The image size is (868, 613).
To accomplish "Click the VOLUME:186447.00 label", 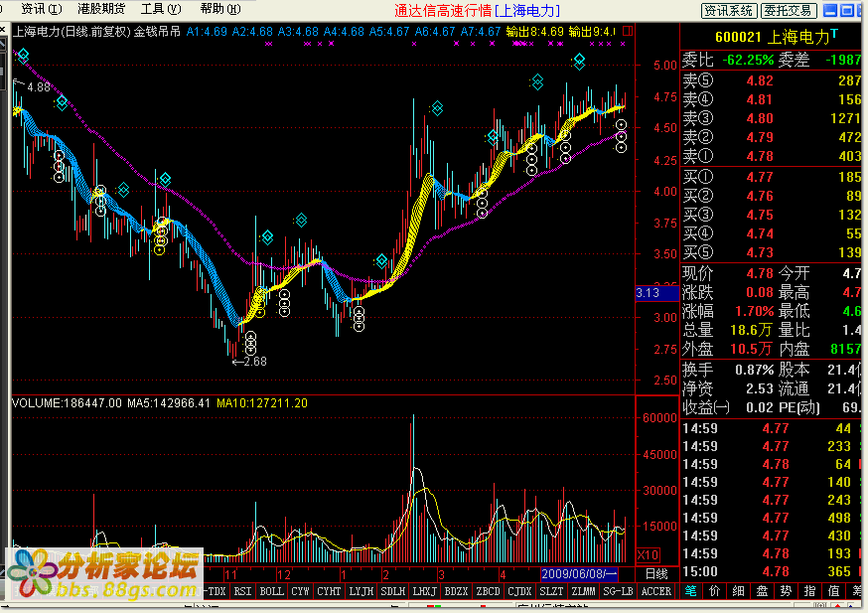I will [67, 403].
